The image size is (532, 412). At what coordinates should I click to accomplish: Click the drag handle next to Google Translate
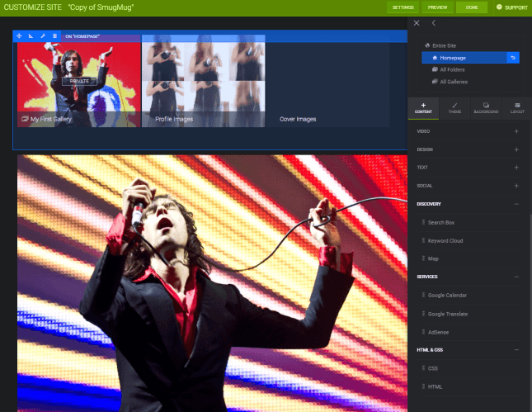click(x=423, y=314)
